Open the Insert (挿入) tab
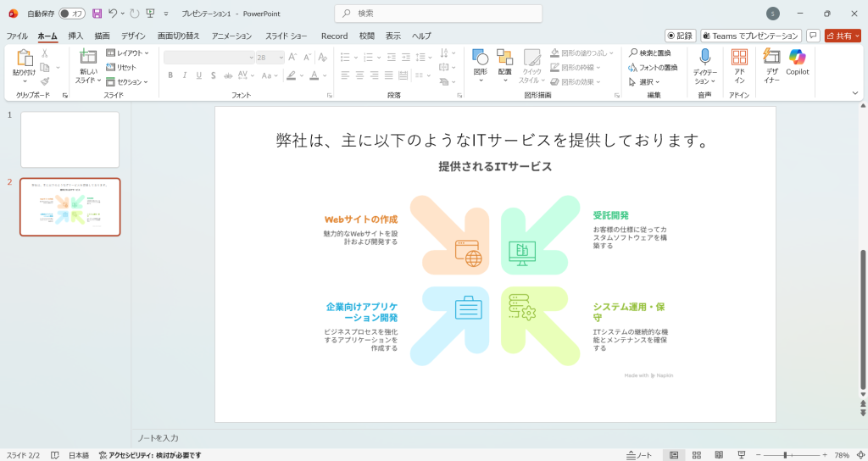The width and height of the screenshot is (868, 461). coord(75,36)
